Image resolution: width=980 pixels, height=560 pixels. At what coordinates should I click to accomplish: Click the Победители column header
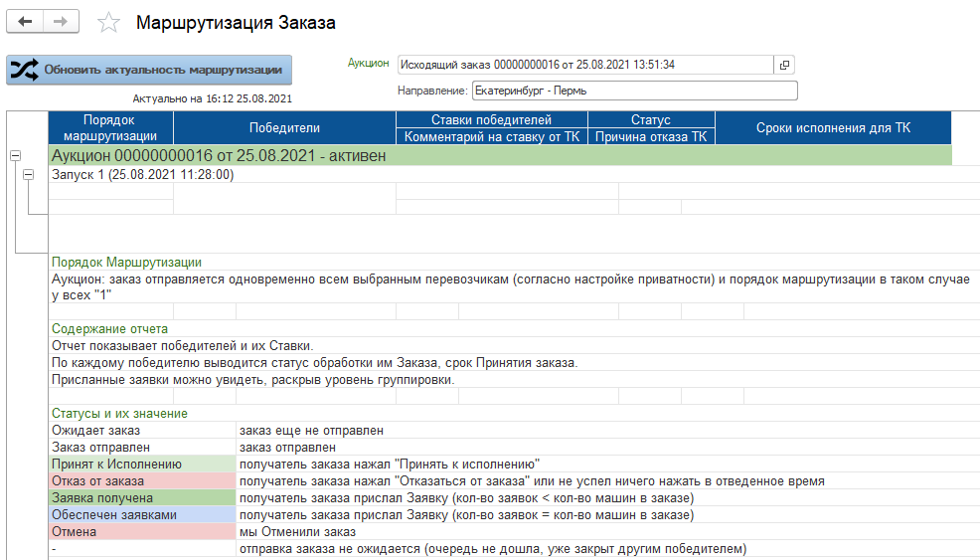284,127
